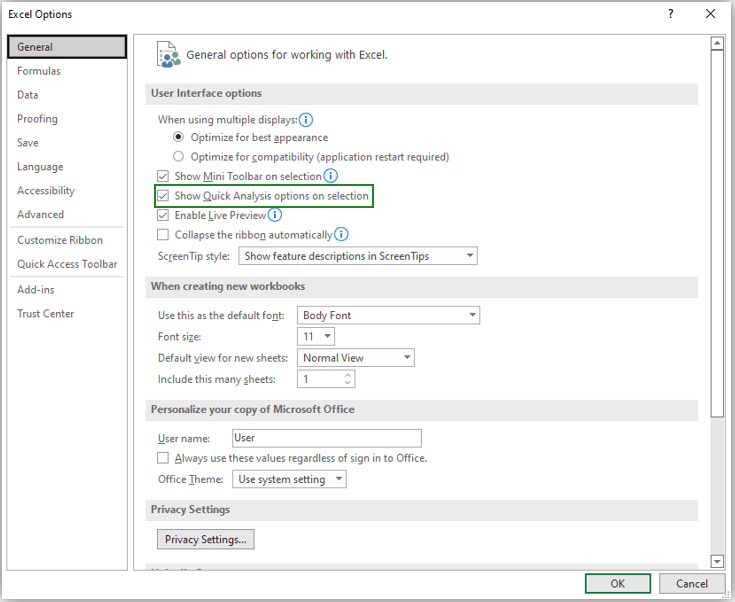The height and width of the screenshot is (602, 735).
Task: Click the scrollbar down arrow
Action: point(717,561)
